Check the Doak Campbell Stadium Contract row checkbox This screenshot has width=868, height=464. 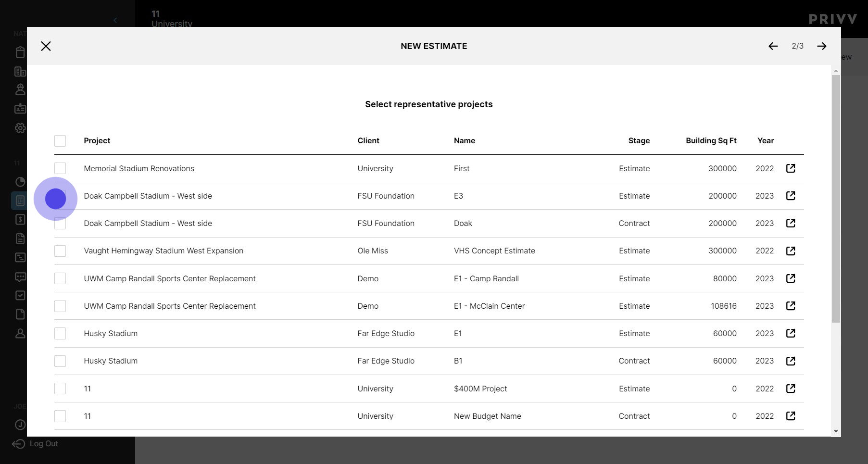click(60, 224)
